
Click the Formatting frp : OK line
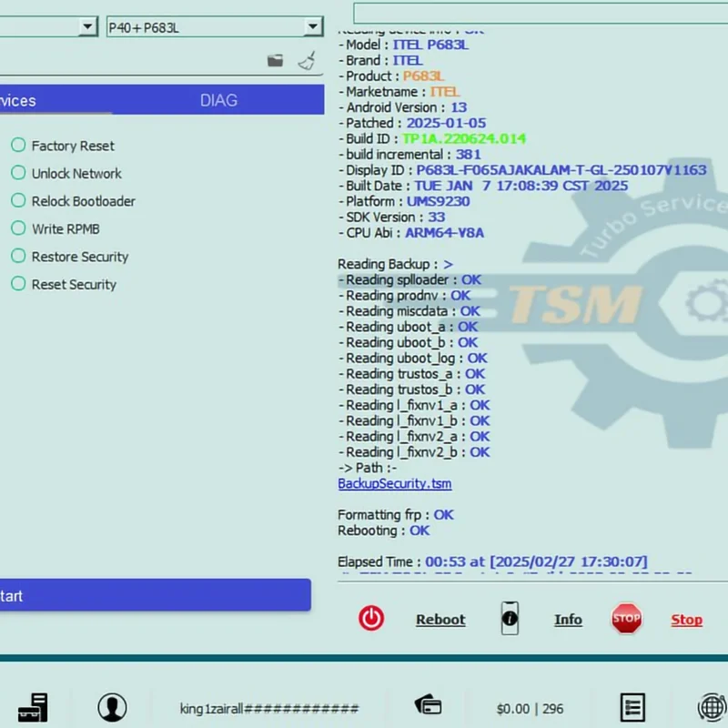pyautogui.click(x=396, y=515)
